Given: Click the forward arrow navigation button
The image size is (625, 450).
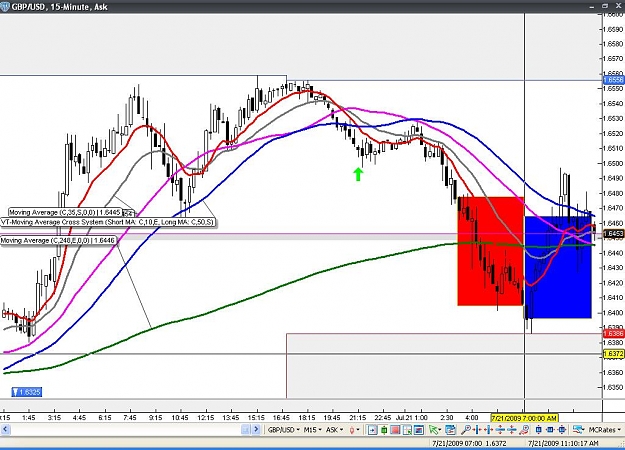Looking at the screenshot, I should 256,429.
